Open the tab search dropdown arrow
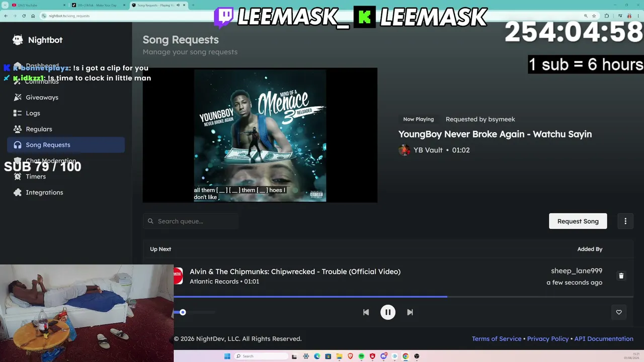The image size is (644, 362). (5, 5)
